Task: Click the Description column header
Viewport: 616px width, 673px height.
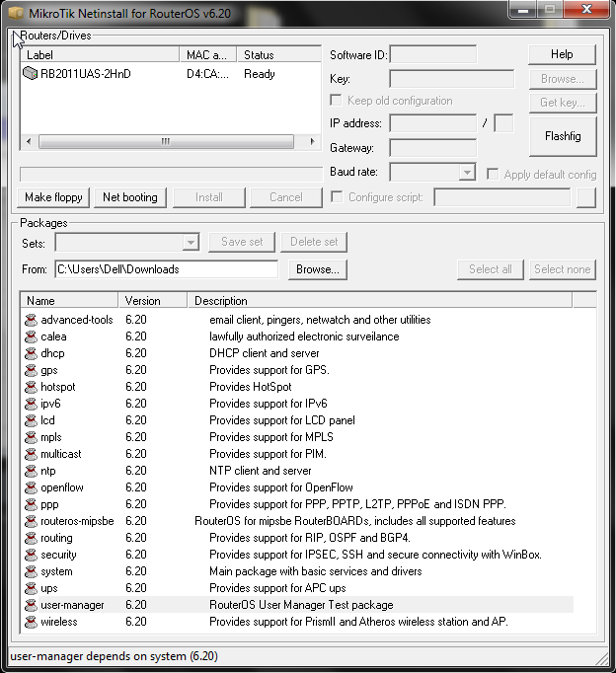Action: coord(380,300)
